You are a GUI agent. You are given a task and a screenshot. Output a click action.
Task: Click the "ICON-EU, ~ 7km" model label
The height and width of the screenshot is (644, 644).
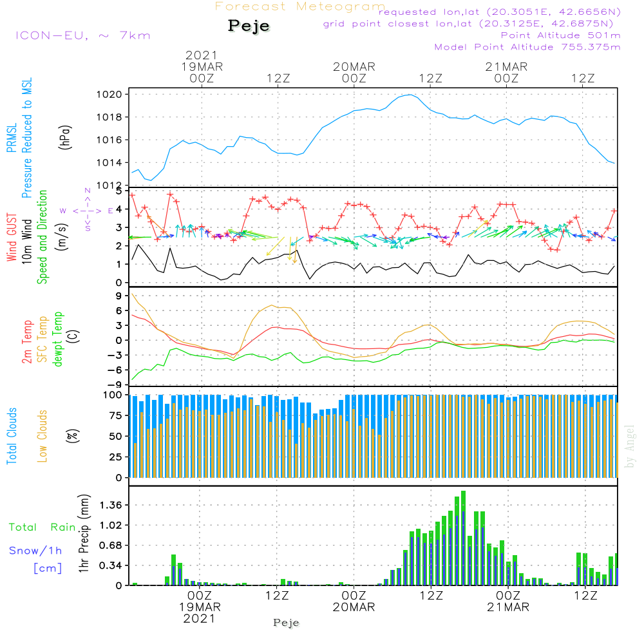click(83, 35)
